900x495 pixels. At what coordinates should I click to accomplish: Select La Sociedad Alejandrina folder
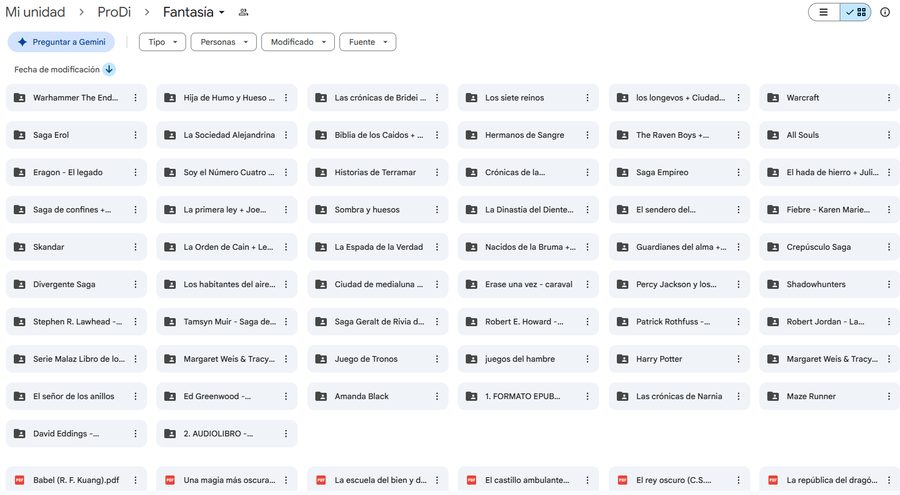[x=227, y=135]
